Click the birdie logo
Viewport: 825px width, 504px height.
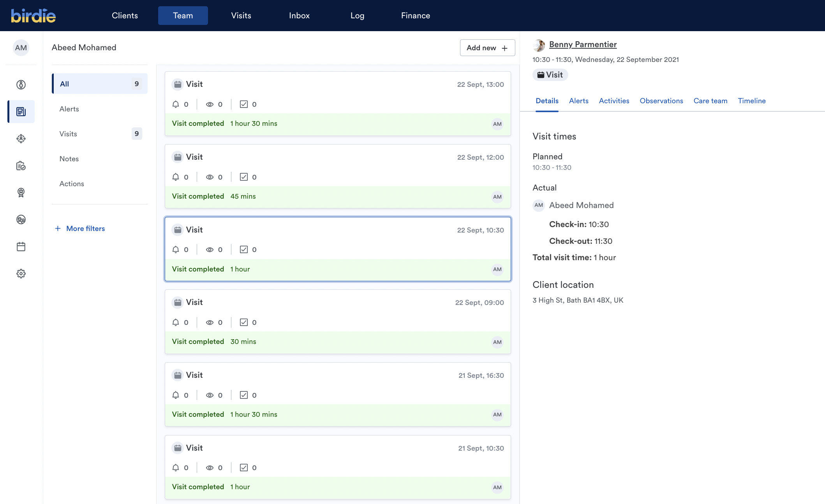pos(33,16)
